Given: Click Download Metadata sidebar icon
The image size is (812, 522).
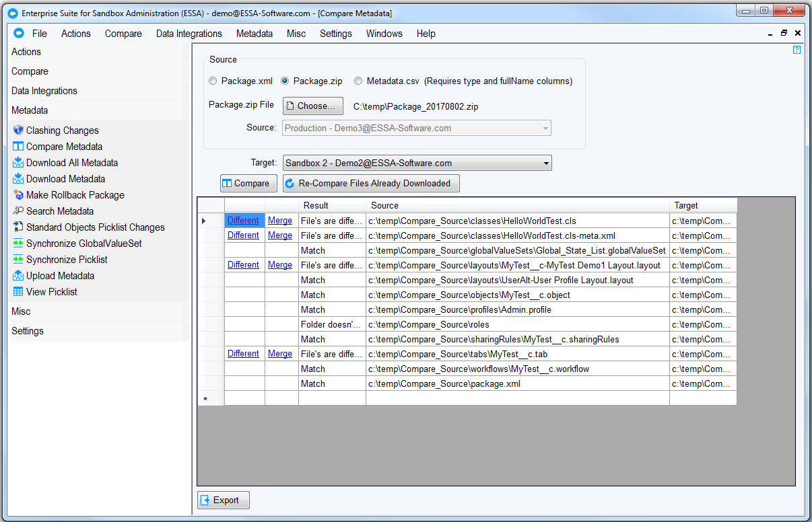Looking at the screenshot, I should click(18, 179).
